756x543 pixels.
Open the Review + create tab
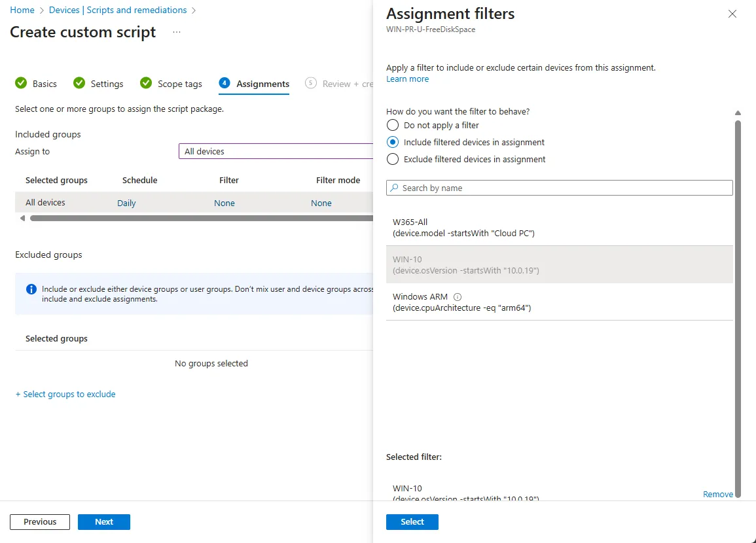coord(348,84)
